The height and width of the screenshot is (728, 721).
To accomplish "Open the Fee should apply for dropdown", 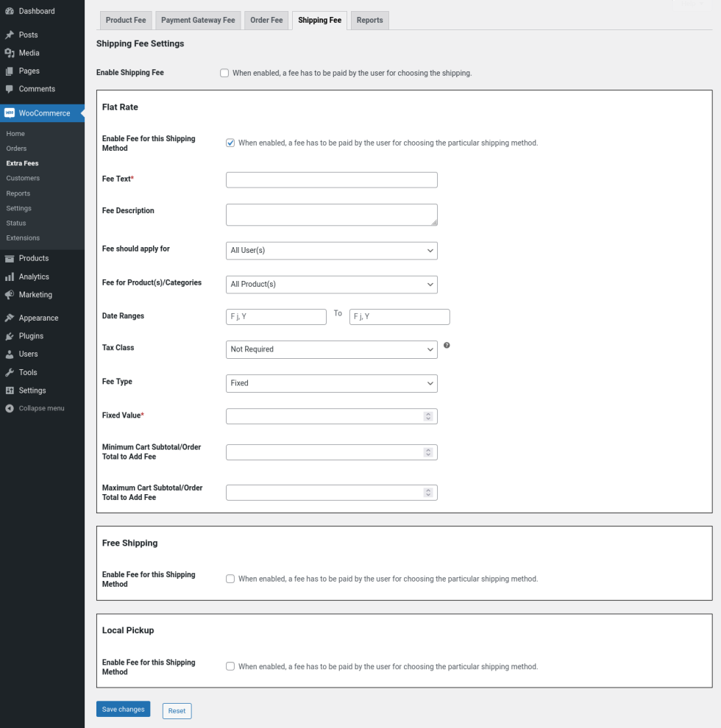I will coord(331,251).
